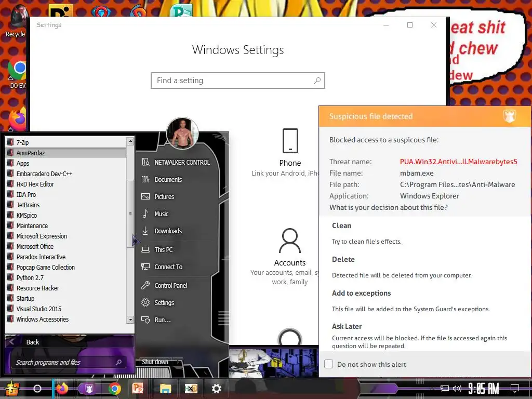Open HxD Hex Editor folder
The image size is (532, 399).
[65, 184]
